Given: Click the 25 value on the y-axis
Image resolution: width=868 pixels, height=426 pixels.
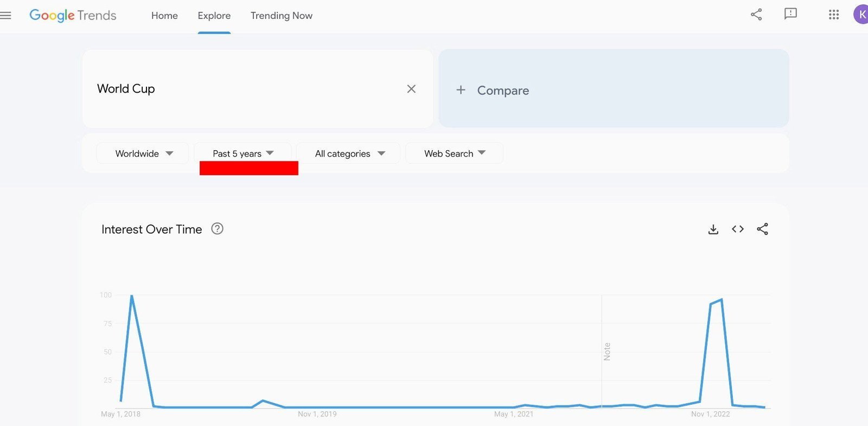Looking at the screenshot, I should pos(107,380).
